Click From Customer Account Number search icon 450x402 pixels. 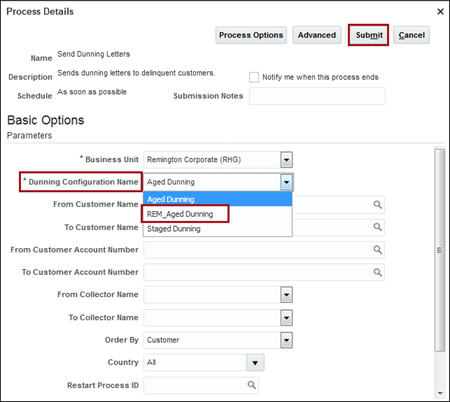[x=377, y=250]
